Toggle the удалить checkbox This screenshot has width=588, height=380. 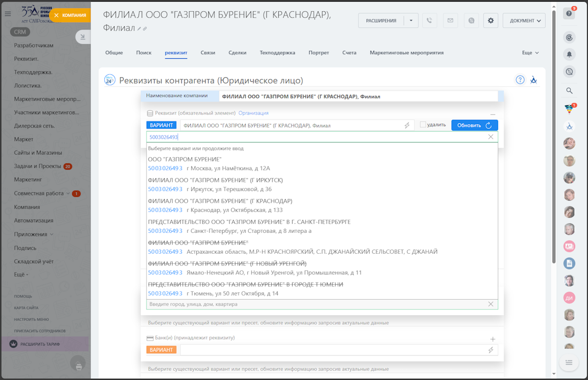[423, 125]
